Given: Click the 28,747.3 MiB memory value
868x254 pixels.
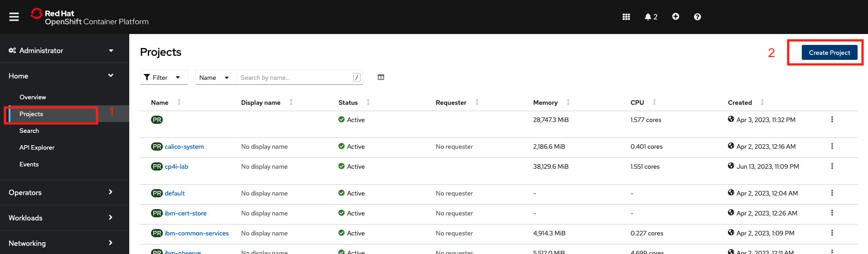Looking at the screenshot, I should pyautogui.click(x=551, y=120).
